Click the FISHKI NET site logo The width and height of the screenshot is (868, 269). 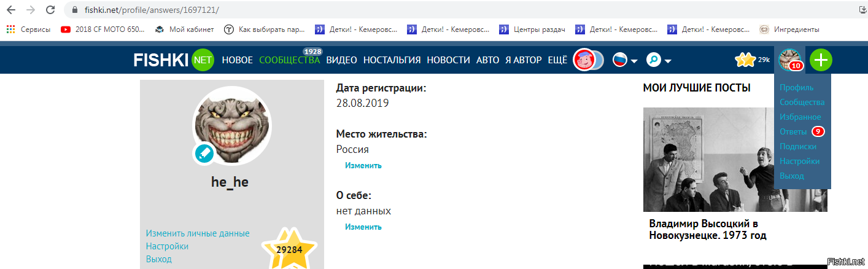pyautogui.click(x=174, y=60)
